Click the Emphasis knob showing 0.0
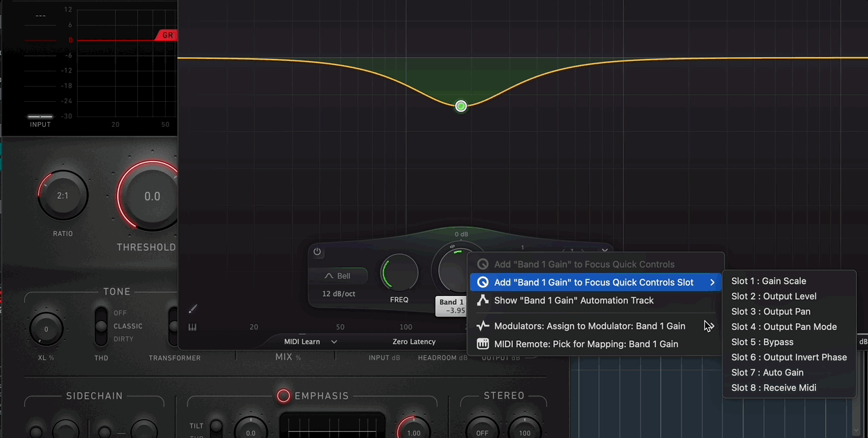 point(250,428)
